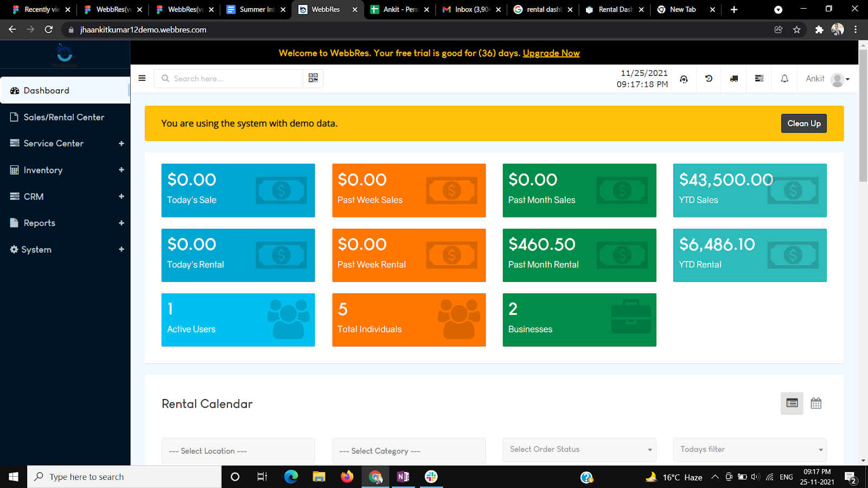Open the notifications bell

point(784,79)
